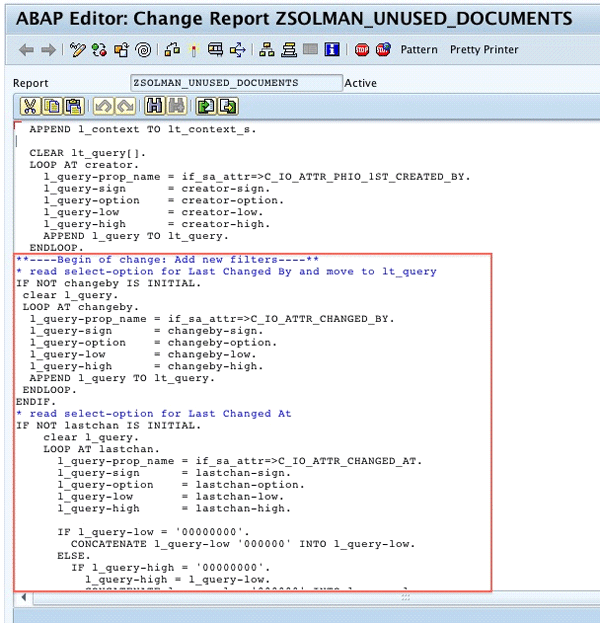This screenshot has width=600, height=623.
Task: Open Find with binoculars icon
Action: [x=155, y=106]
